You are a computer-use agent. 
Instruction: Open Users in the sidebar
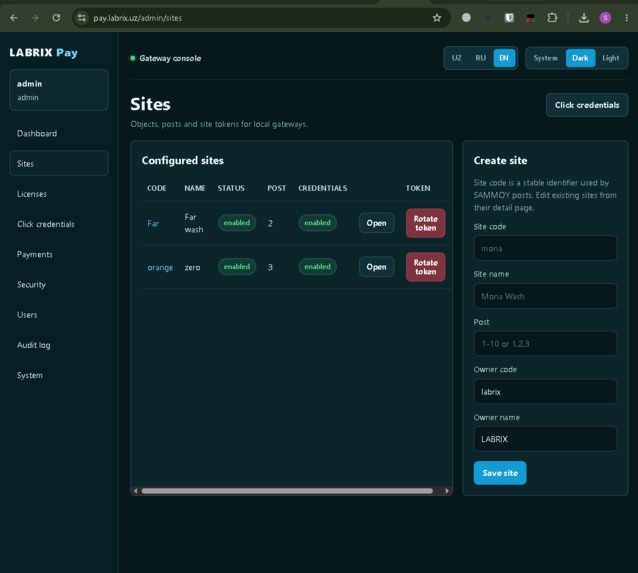click(59, 315)
